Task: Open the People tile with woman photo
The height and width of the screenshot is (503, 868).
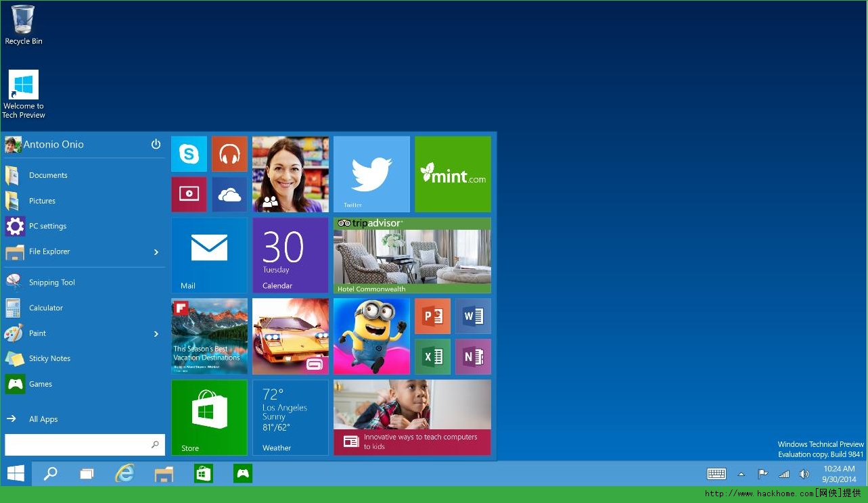Action: [x=290, y=174]
